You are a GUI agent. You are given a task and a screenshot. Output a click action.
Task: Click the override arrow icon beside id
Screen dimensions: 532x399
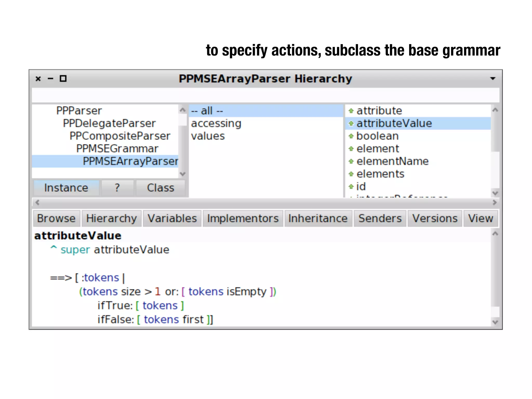pos(351,187)
